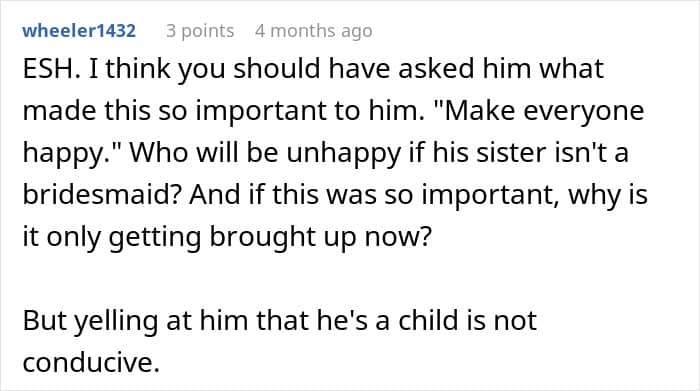Click the word getting in fifth line
The image size is (700, 391).
tap(154, 237)
